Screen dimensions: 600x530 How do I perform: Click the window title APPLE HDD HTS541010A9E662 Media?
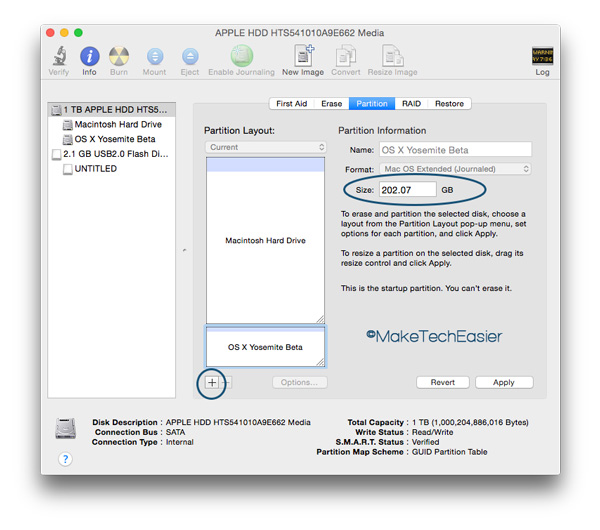tap(299, 33)
